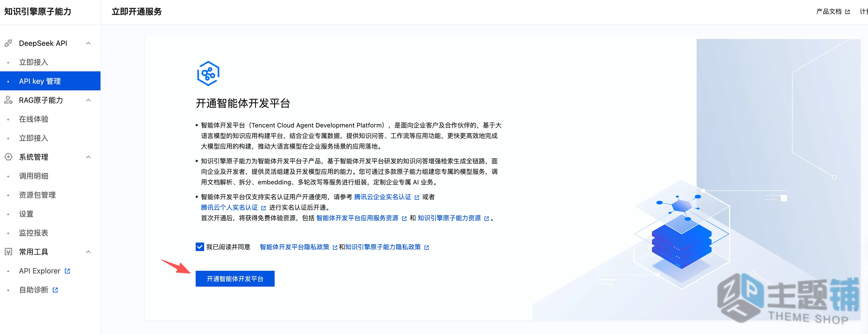The width and height of the screenshot is (868, 334).
Task: Click the blue agent platform hexagon logo
Action: click(x=208, y=73)
